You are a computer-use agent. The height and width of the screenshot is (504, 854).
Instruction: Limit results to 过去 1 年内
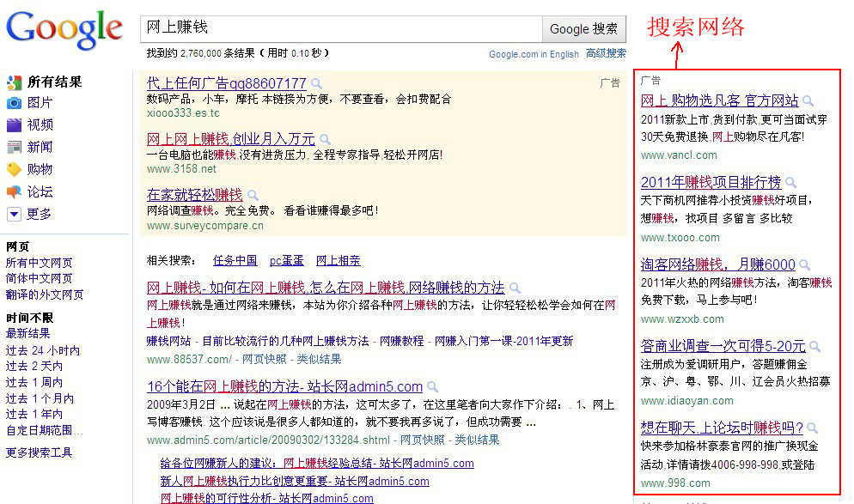pyautogui.click(x=34, y=414)
